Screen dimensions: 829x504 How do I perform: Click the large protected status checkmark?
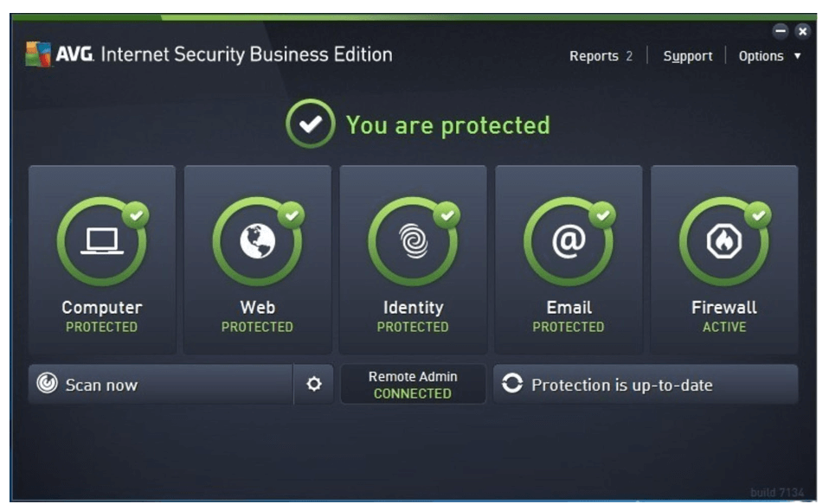[x=310, y=125]
